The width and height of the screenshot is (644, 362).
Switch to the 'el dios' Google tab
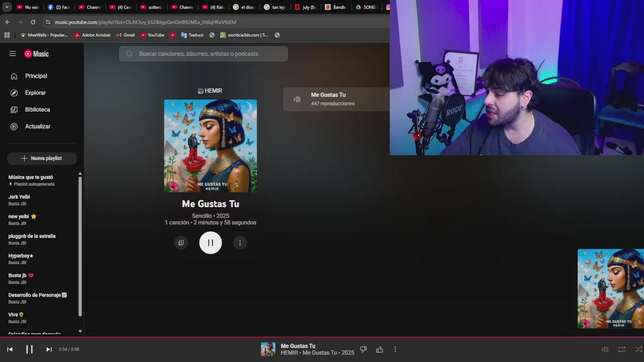[244, 7]
